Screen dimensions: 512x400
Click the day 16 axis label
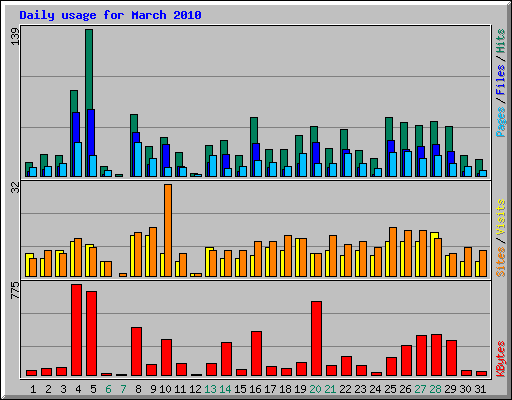point(255,389)
